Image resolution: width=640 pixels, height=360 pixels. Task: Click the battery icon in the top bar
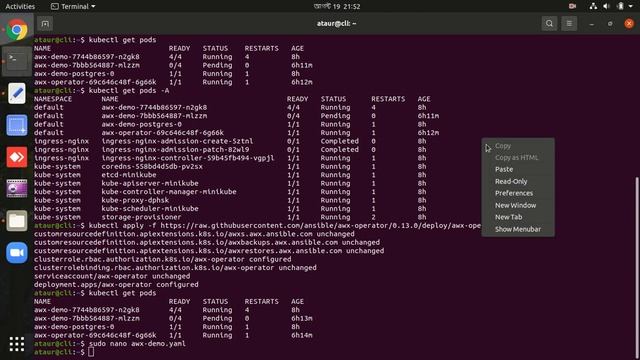point(620,6)
